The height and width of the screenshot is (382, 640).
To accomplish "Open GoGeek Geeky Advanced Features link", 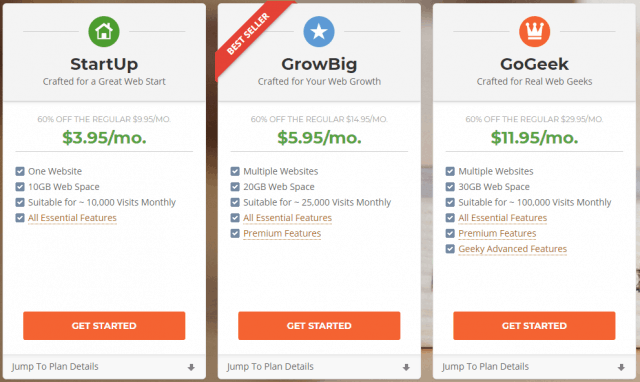I will pyautogui.click(x=513, y=249).
